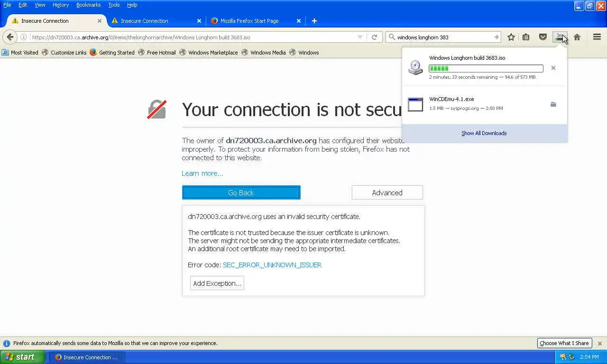Bookmark this page with the star icon
This screenshot has width=607, height=364.
point(511,37)
